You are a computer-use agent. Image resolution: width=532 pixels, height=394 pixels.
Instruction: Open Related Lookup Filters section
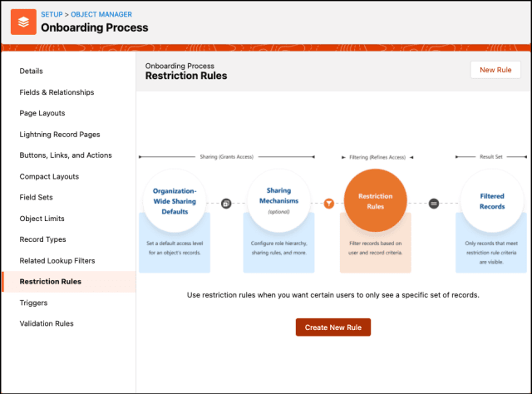[x=57, y=260]
